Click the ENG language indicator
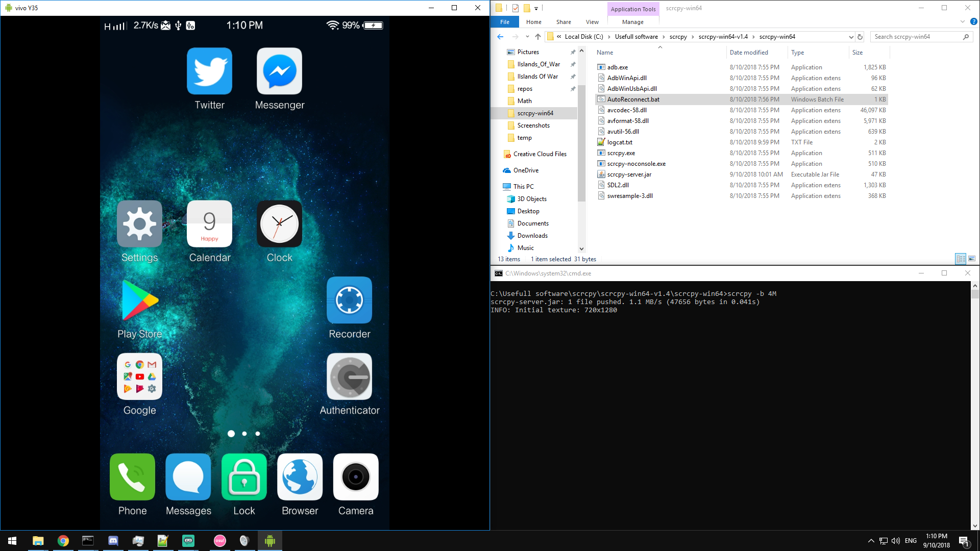This screenshot has height=551, width=980. click(x=911, y=541)
